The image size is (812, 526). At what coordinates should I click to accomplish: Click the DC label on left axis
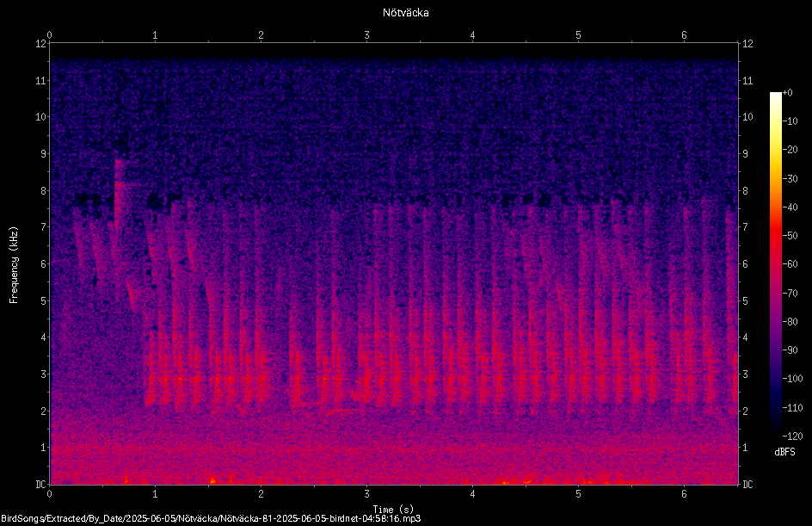point(41,484)
